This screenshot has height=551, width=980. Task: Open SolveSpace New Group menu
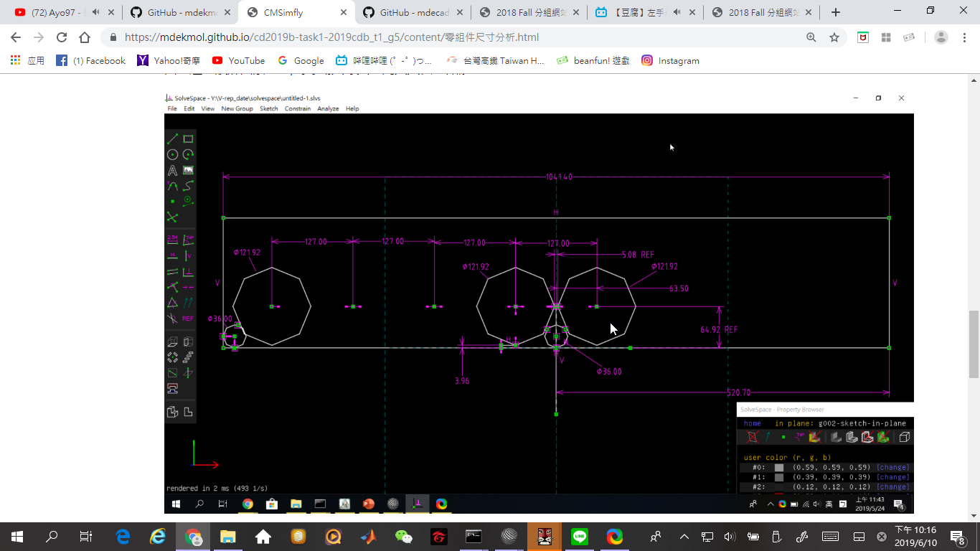[237, 108]
